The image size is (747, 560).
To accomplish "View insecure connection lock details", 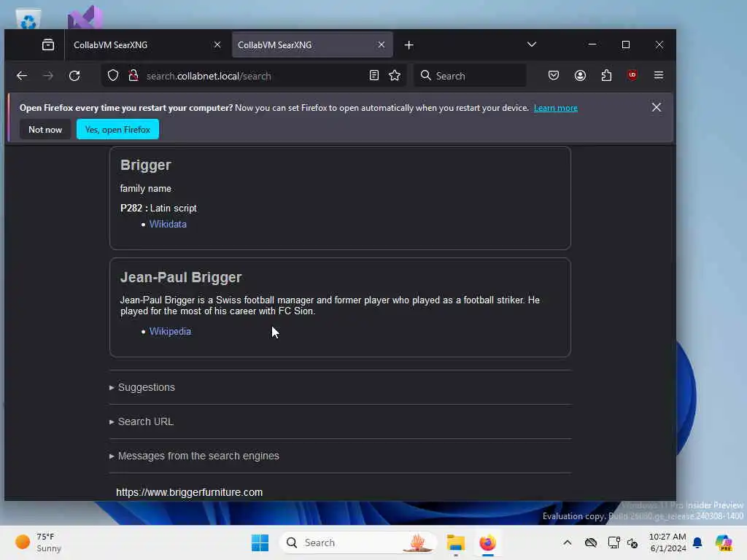I will click(x=133, y=75).
